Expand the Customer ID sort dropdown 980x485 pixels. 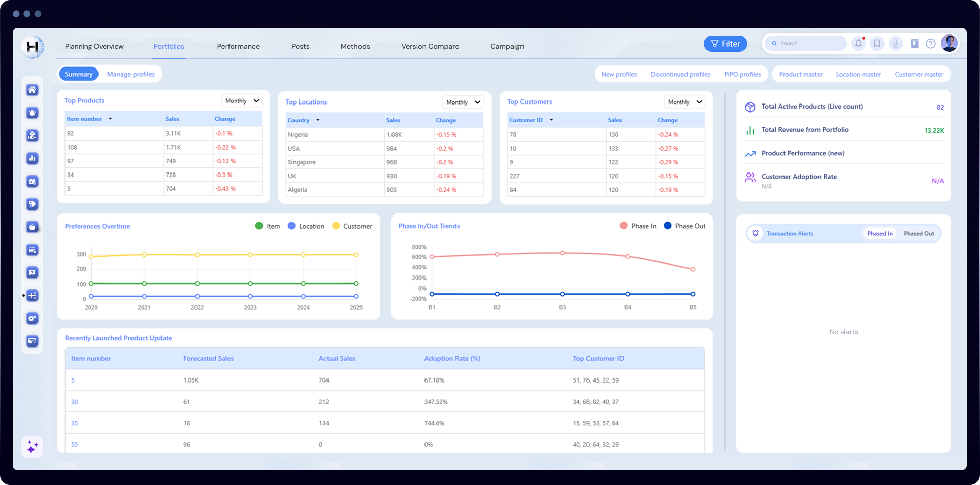tap(552, 120)
